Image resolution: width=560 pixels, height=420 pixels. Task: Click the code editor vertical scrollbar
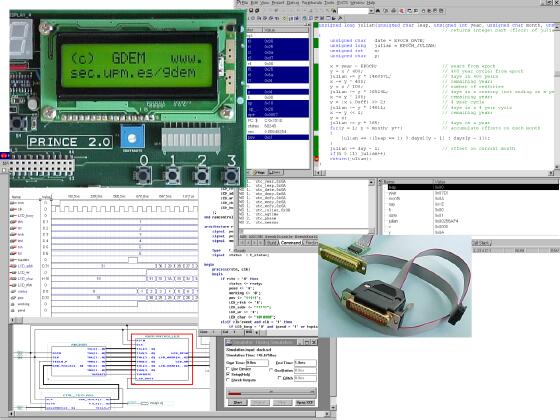pyautogui.click(x=557, y=96)
